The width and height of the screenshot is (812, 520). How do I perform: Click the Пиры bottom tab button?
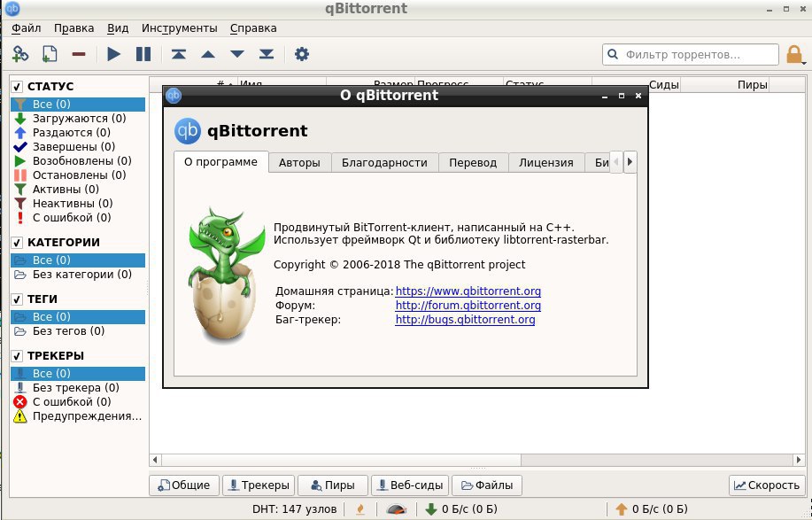pyautogui.click(x=332, y=485)
